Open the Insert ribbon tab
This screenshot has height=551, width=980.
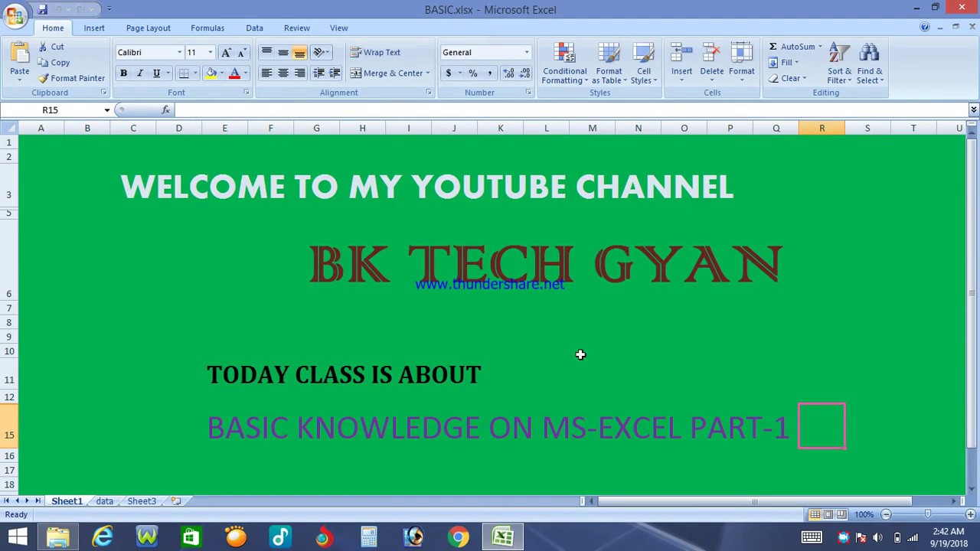tap(94, 28)
